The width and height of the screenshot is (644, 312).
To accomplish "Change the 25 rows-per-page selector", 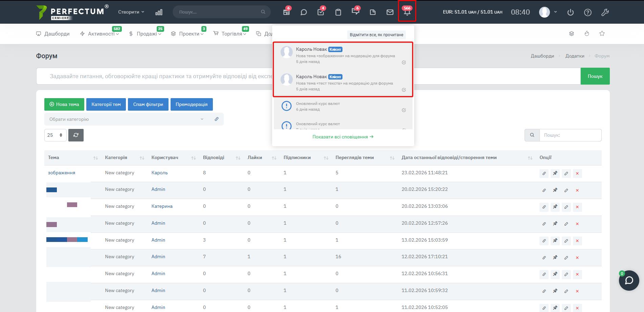I will tap(55, 135).
